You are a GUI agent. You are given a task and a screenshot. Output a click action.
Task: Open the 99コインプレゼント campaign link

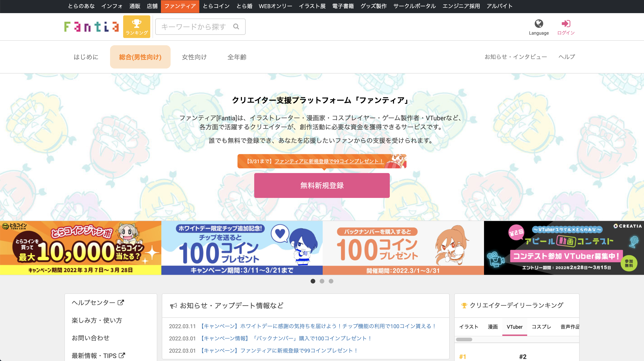tap(328, 161)
